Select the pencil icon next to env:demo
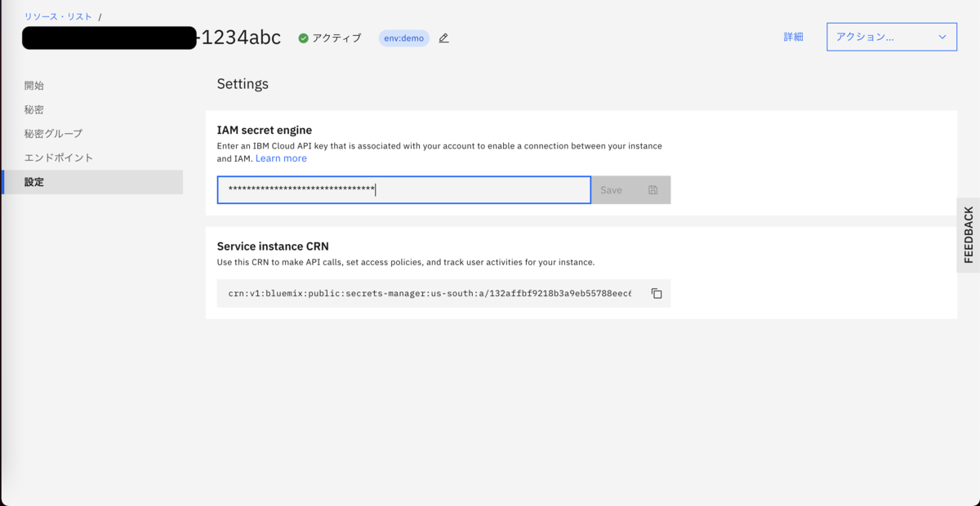 (x=443, y=38)
